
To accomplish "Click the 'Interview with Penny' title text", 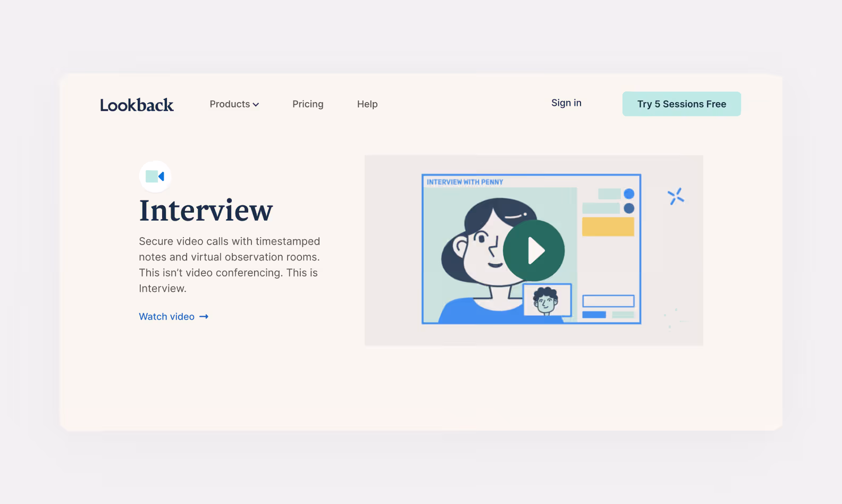I will [465, 182].
